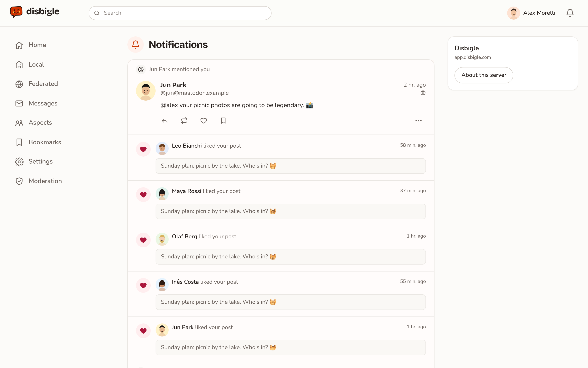Click the search magnifier icon
The height and width of the screenshot is (368, 588).
[97, 13]
